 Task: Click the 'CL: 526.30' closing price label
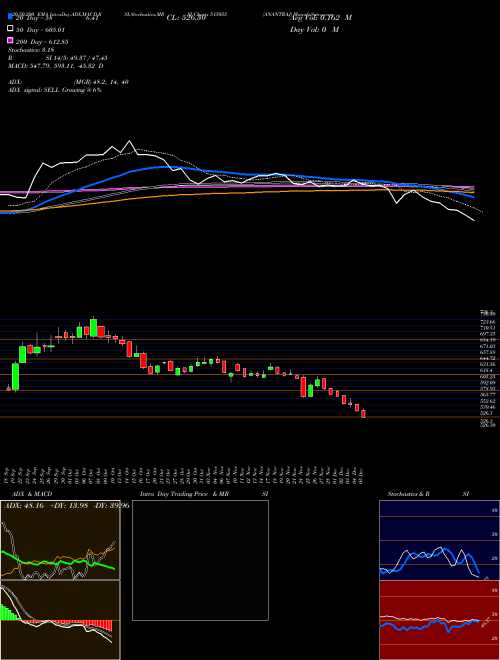(186, 18)
